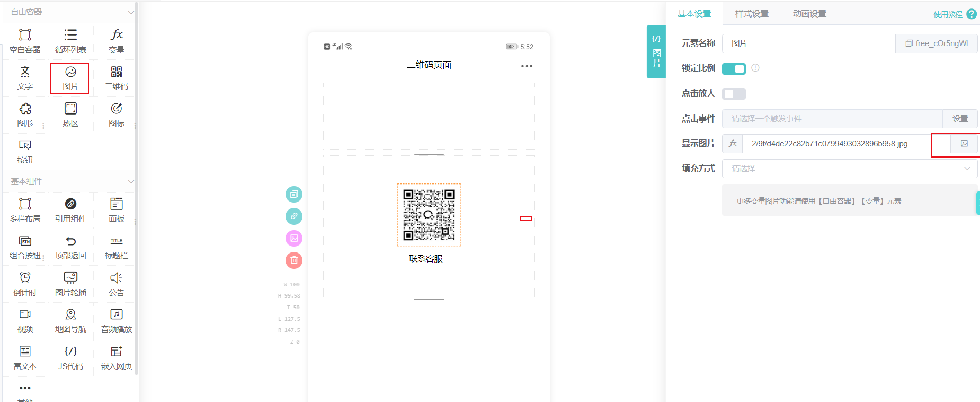Click the 联系客服 text on canvas

point(426,259)
